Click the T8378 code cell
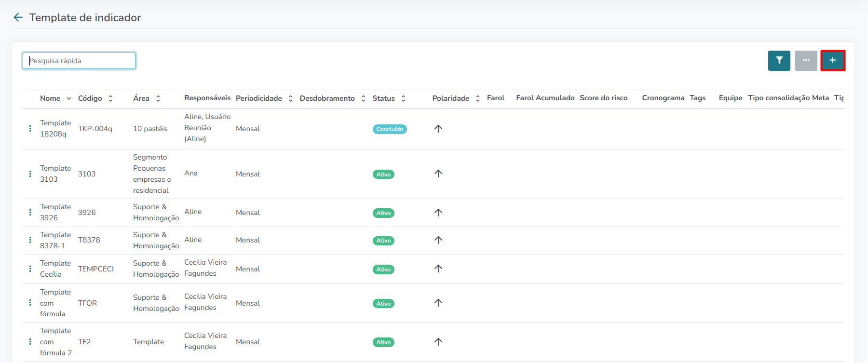This screenshot has height=363, width=868. point(89,240)
